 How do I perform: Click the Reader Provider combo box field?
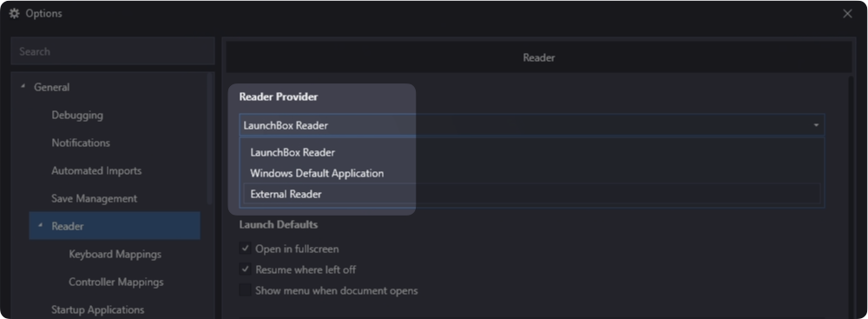coord(532,125)
